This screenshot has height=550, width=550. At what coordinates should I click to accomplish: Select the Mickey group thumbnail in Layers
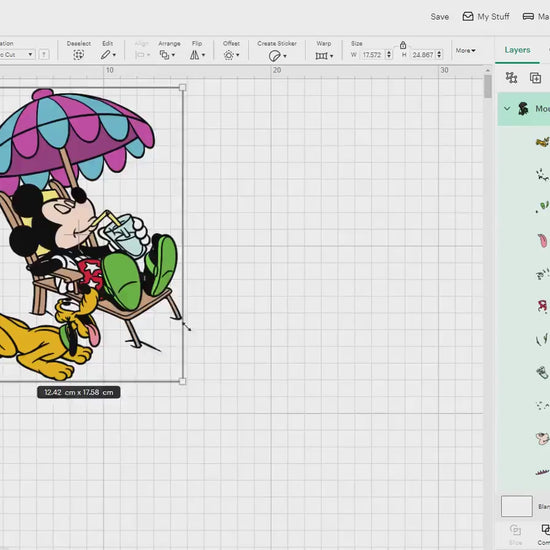tap(523, 109)
